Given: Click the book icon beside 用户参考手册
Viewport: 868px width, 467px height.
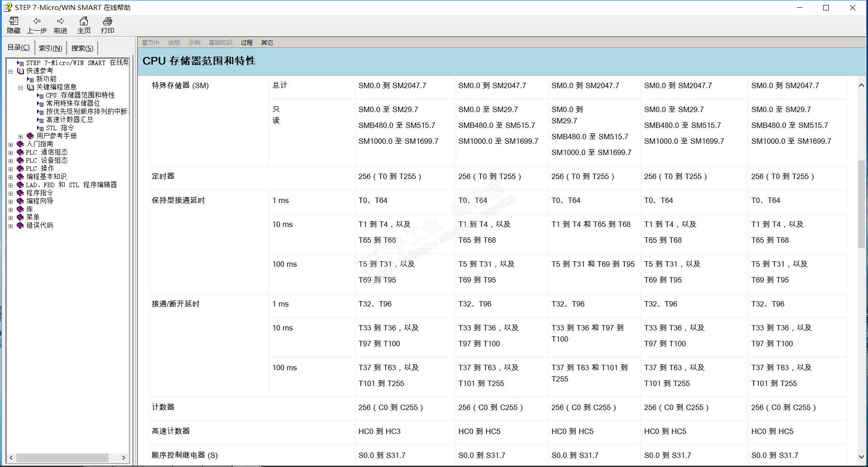Looking at the screenshot, I should (x=30, y=136).
